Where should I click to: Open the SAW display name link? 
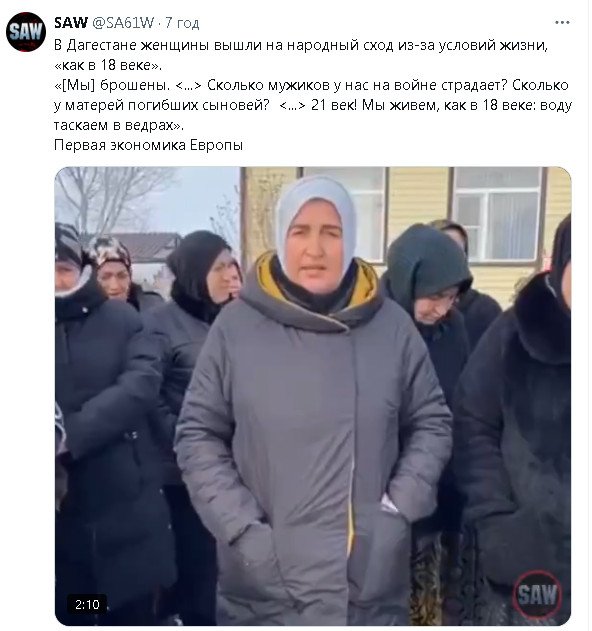[71, 23]
